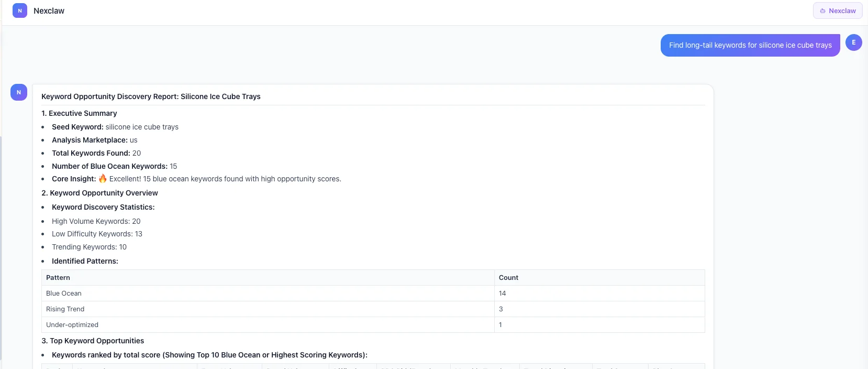Click the Nexclaw title text in header

[x=49, y=10]
